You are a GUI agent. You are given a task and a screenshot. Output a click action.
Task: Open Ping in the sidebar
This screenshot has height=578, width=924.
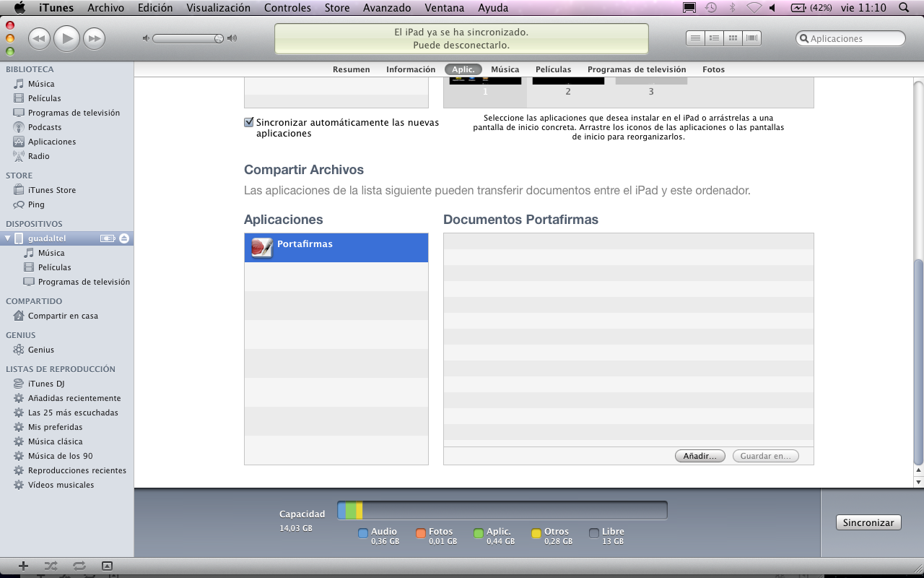(36, 204)
